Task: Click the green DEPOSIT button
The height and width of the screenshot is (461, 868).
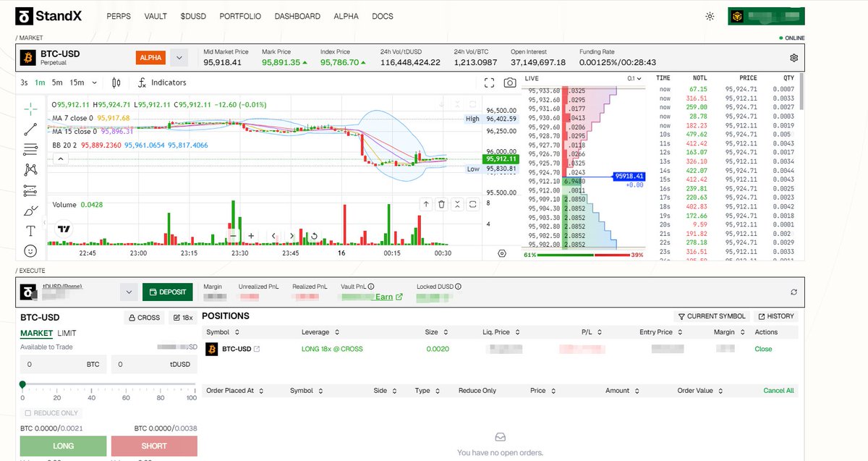Action: click(x=168, y=292)
